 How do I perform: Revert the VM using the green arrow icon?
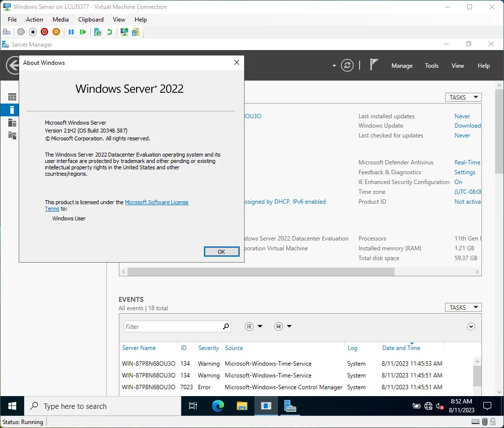[108, 31]
